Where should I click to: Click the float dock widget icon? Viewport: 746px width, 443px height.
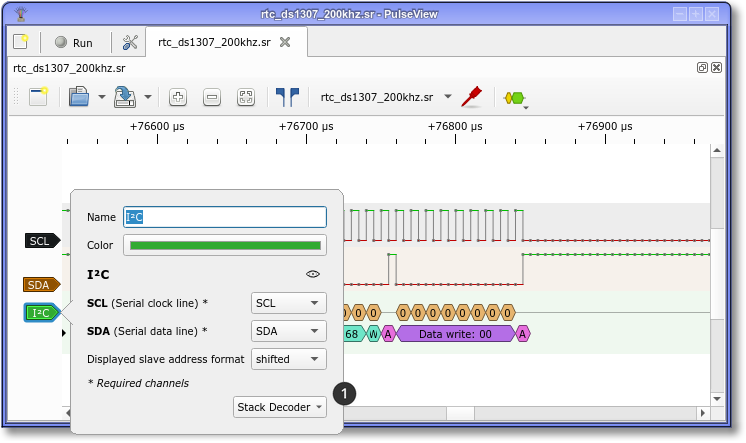pyautogui.click(x=702, y=68)
